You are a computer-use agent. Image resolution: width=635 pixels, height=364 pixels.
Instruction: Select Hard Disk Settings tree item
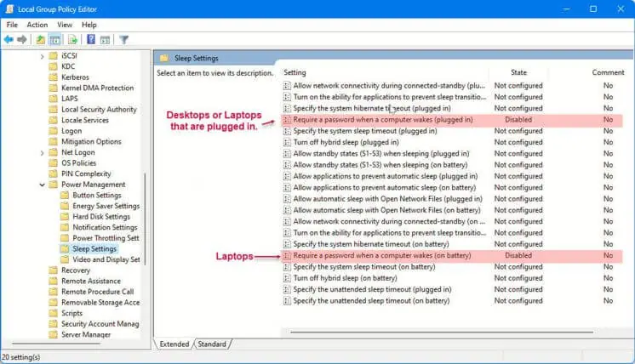101,217
